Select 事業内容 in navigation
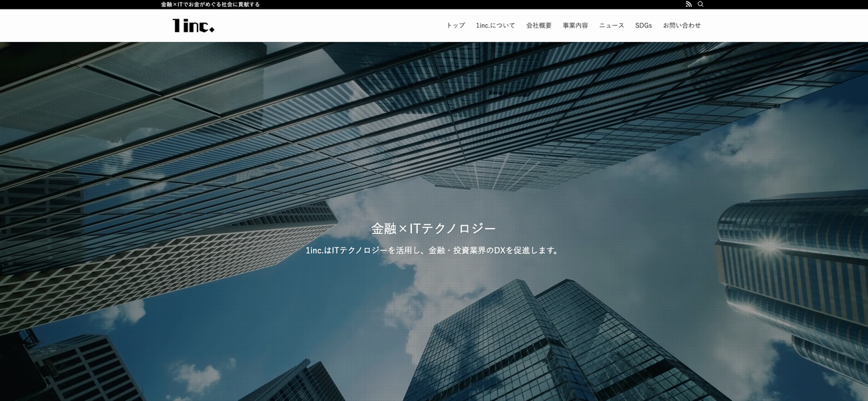This screenshot has height=401, width=868. click(576, 25)
